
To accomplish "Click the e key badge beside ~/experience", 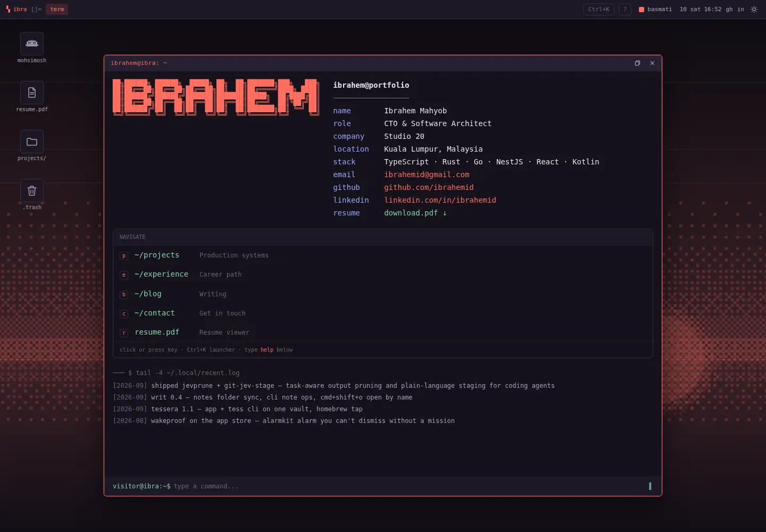I will click(124, 275).
